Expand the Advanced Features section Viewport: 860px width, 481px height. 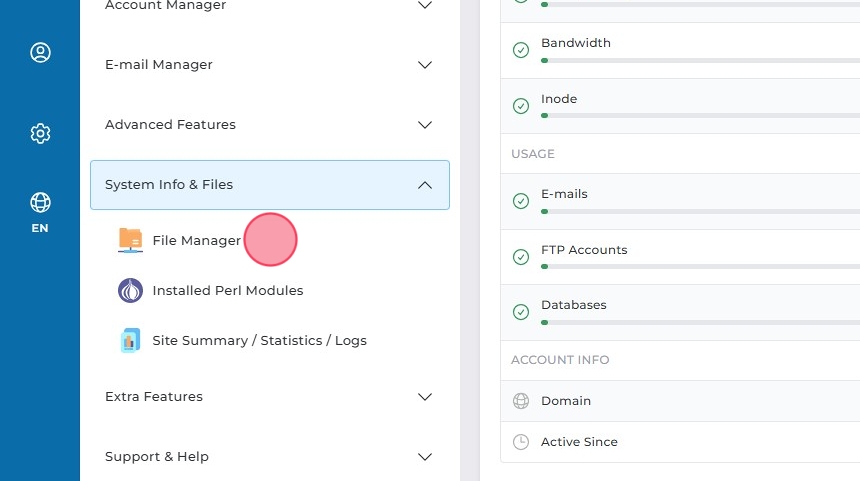[269, 125]
